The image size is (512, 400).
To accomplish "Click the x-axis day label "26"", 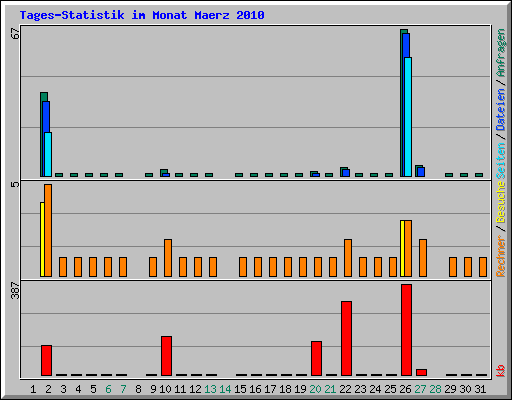I will pos(405,389).
